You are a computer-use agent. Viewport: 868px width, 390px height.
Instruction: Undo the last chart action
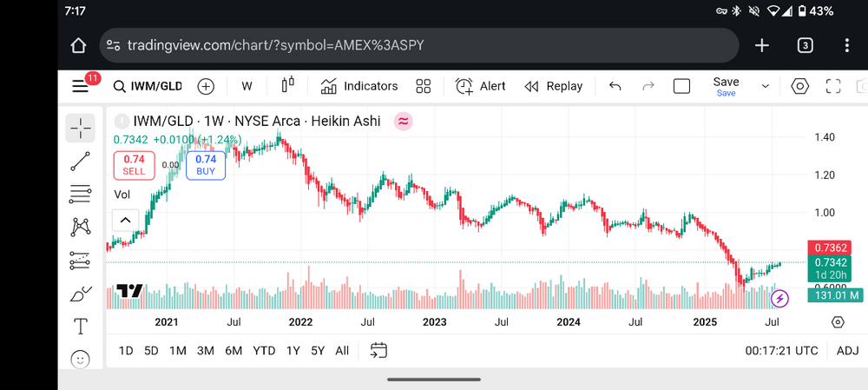click(x=615, y=86)
